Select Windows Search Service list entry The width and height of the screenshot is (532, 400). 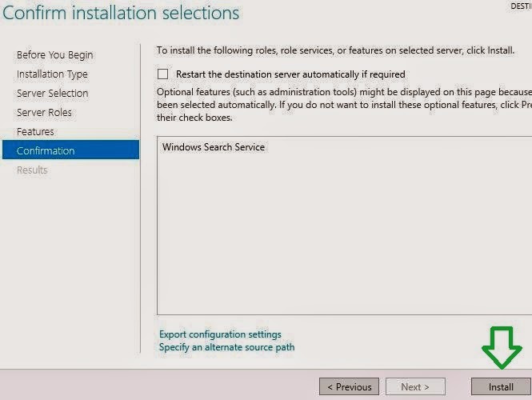click(x=214, y=147)
